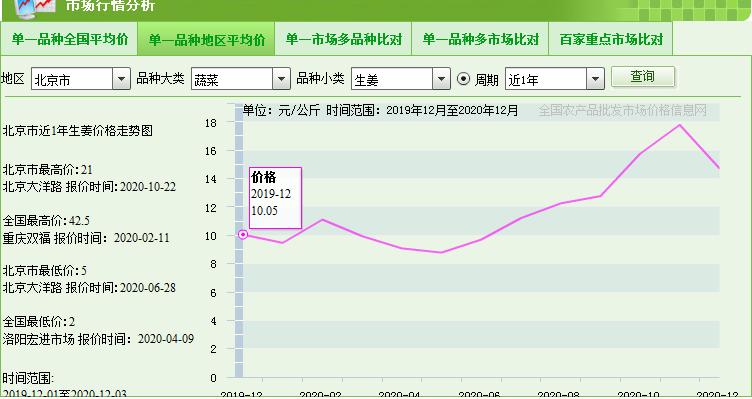This screenshot has width=752, height=399.
Task: Click 重庆双福 报价时间 2020-02-11 text
Action: point(86,238)
